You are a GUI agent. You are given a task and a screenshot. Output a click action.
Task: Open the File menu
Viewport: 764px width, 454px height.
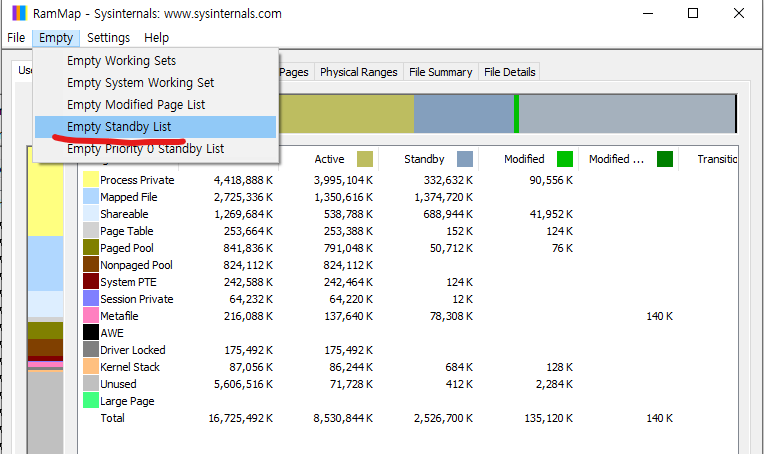click(16, 37)
